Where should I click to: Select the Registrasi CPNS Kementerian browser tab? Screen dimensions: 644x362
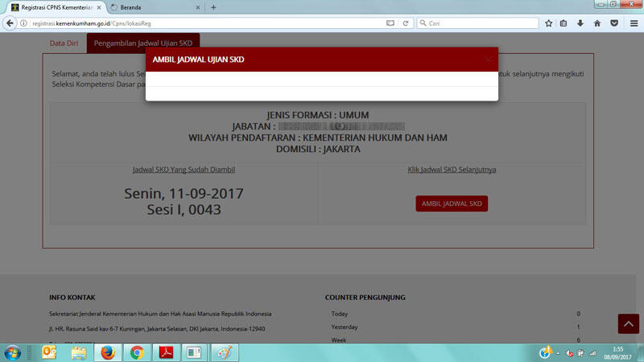click(x=56, y=7)
